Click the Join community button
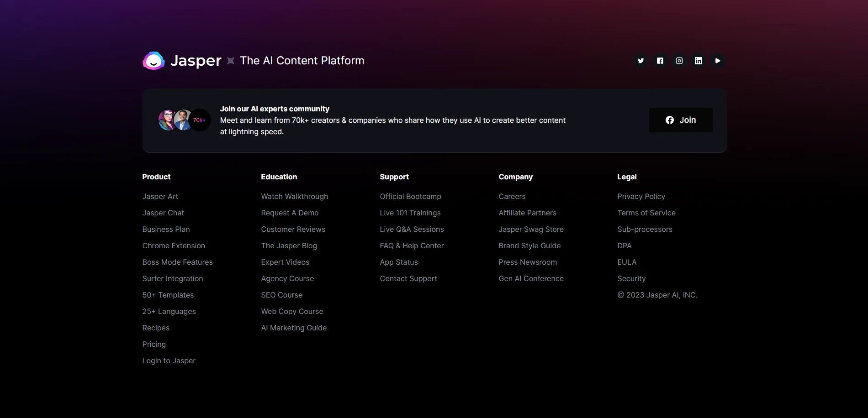Viewport: 868px width, 418px height. [x=681, y=120]
